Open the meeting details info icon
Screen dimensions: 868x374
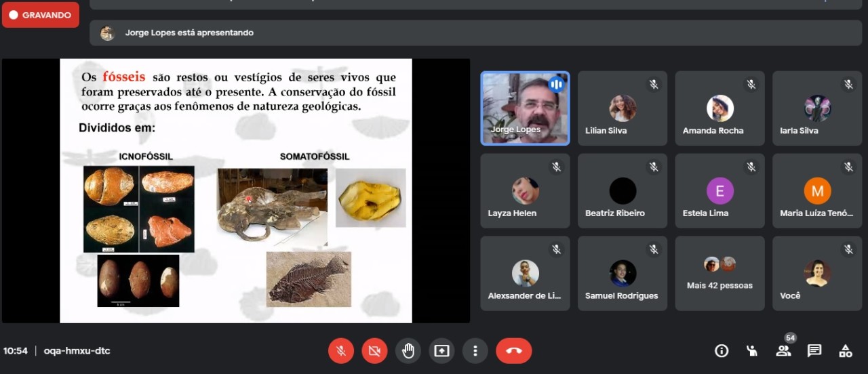click(x=722, y=351)
